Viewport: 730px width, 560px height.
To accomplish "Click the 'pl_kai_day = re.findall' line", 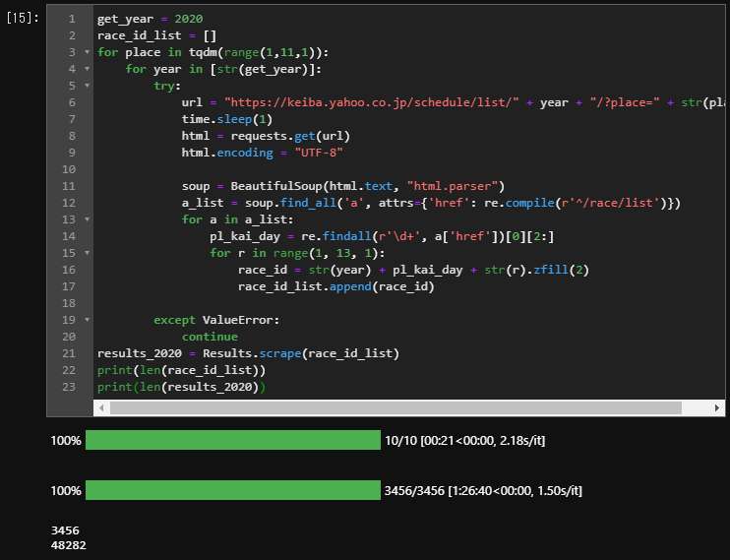I will (x=382, y=236).
